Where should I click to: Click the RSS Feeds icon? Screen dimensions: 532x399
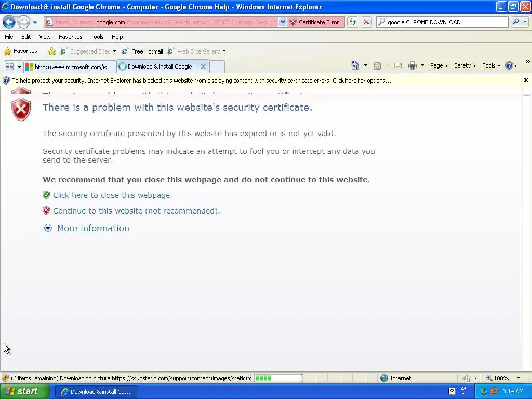[x=377, y=66]
